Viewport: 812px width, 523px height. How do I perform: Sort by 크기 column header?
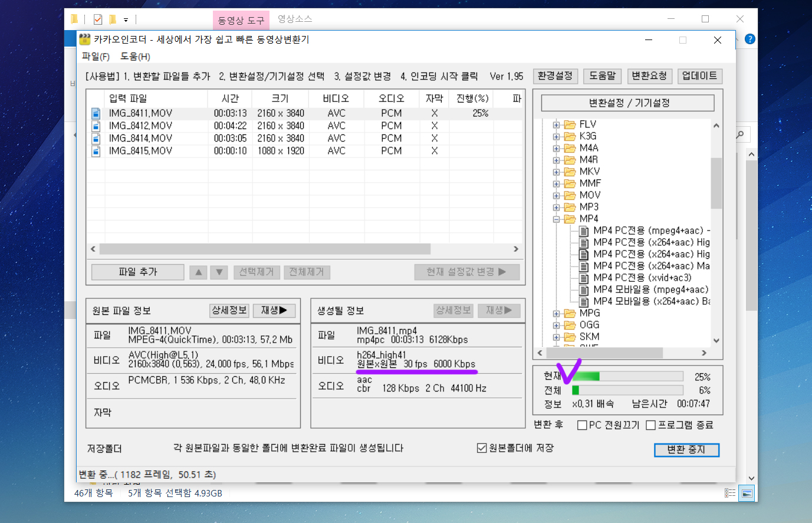coord(280,98)
